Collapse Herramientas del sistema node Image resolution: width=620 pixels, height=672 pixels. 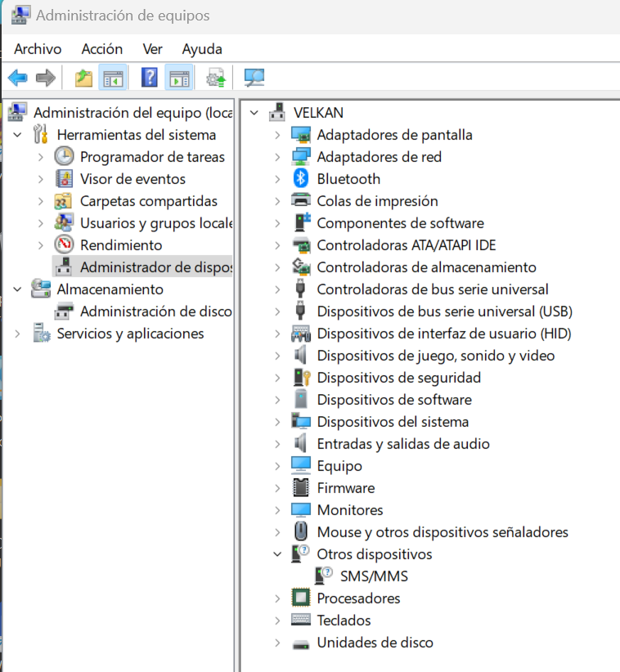[17, 135]
